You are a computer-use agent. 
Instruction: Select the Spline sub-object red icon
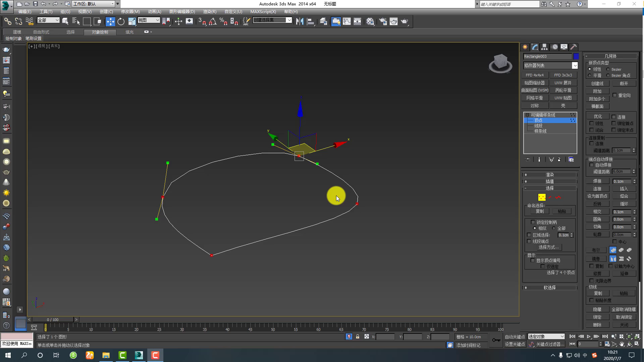click(558, 197)
